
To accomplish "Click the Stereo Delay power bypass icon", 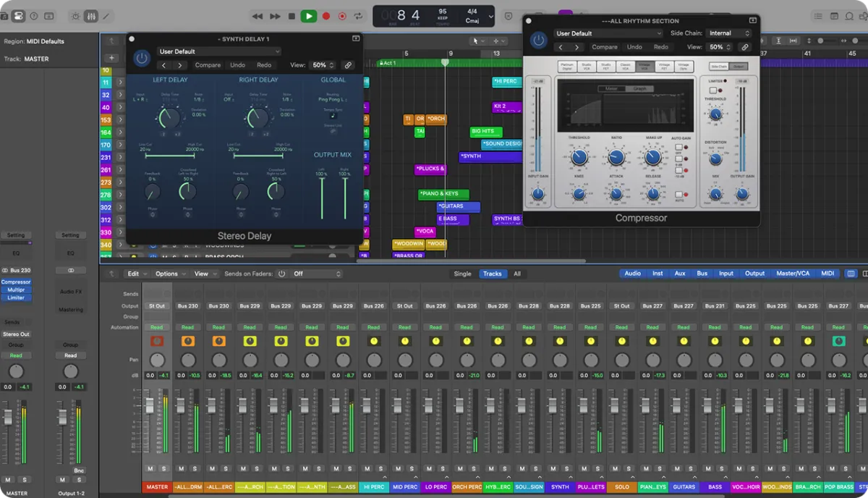I will pos(142,58).
